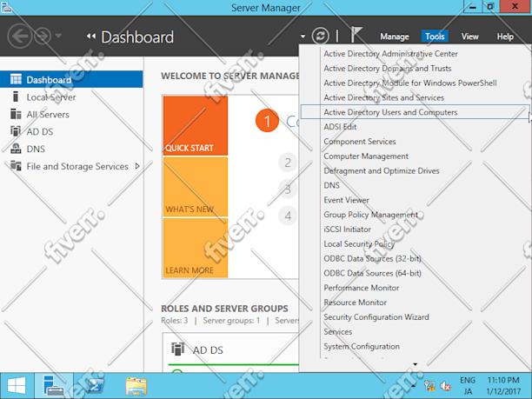The width and height of the screenshot is (532, 399).
Task: Launch PowerShell from taskbar
Action: pos(94,386)
